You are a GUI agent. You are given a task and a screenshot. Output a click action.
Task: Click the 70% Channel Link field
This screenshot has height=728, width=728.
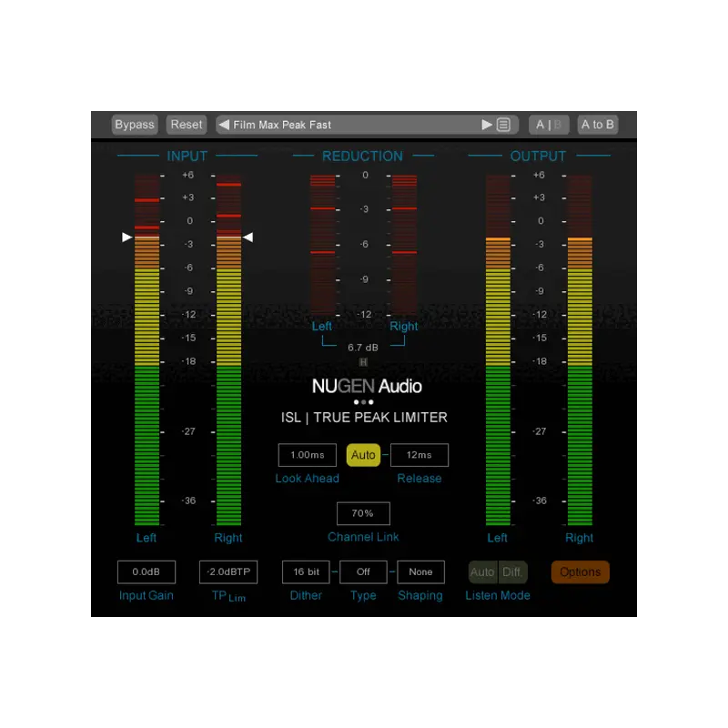(363, 513)
